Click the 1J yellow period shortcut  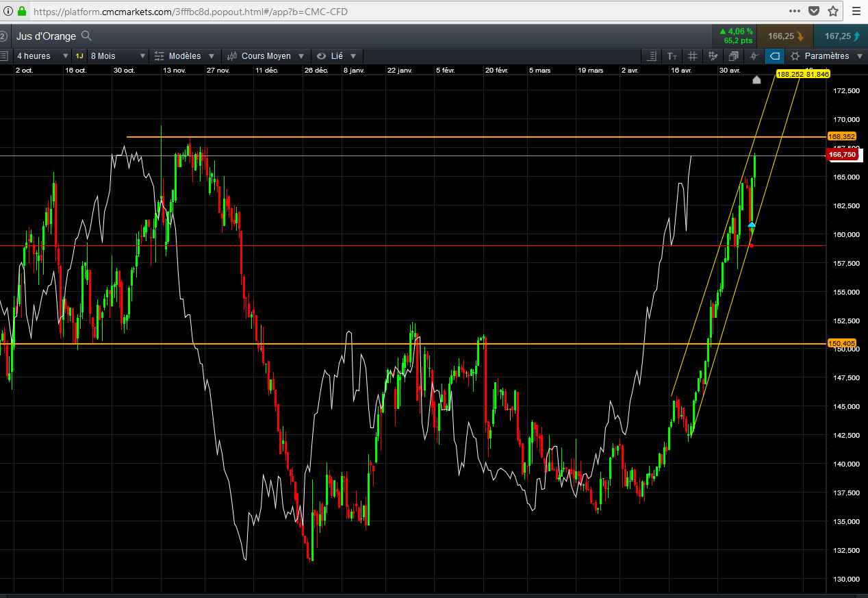point(79,56)
